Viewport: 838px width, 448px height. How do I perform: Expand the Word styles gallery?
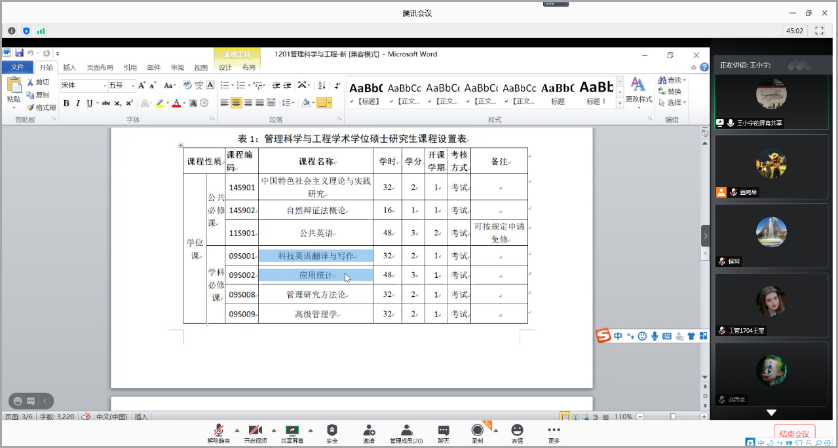[619, 103]
